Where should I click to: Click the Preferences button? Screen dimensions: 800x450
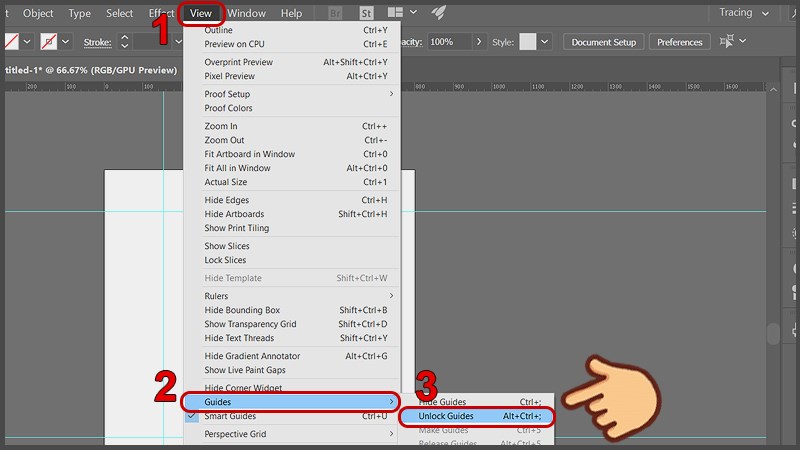pyautogui.click(x=680, y=42)
